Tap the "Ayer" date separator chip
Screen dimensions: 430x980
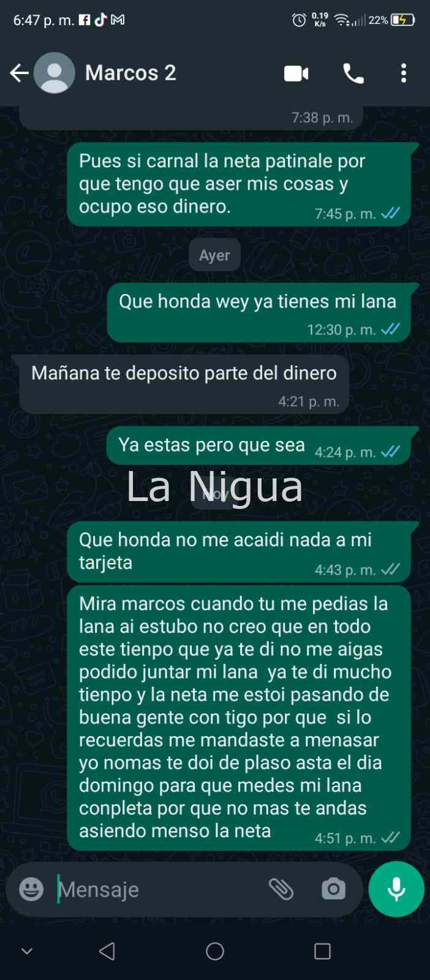point(214,255)
